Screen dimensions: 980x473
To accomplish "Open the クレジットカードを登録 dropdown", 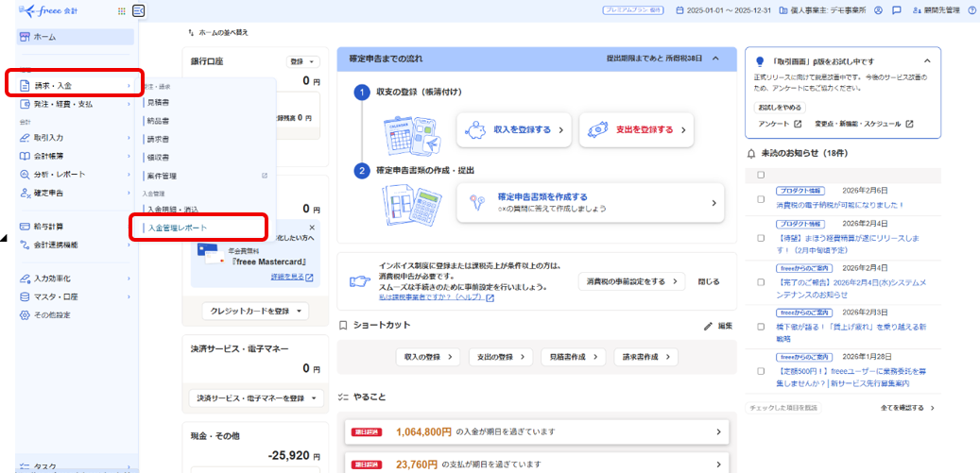I will [255, 311].
